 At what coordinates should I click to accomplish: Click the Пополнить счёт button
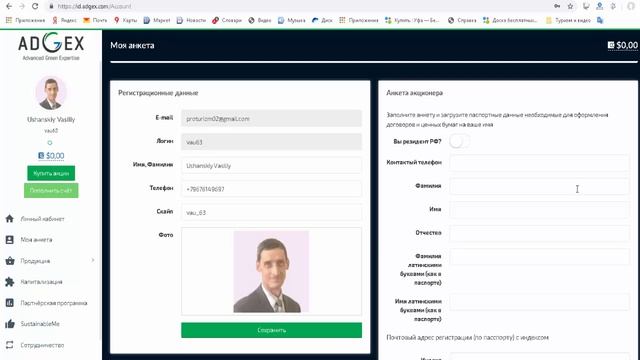tap(51, 191)
